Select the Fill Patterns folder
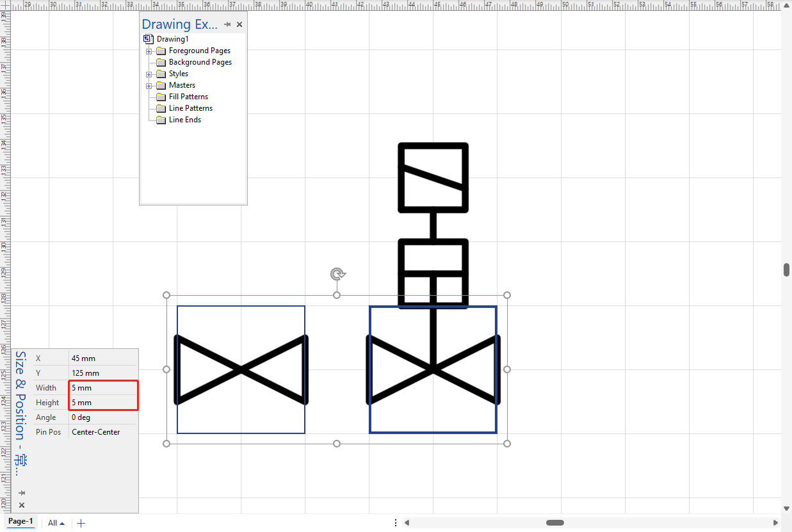The image size is (792, 532). tap(188, 97)
